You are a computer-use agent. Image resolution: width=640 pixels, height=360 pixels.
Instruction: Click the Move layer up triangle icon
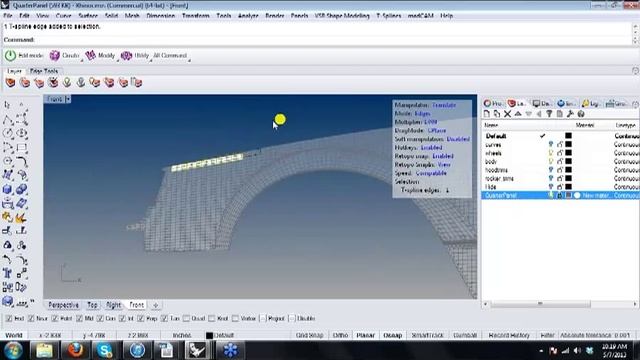[x=518, y=114]
